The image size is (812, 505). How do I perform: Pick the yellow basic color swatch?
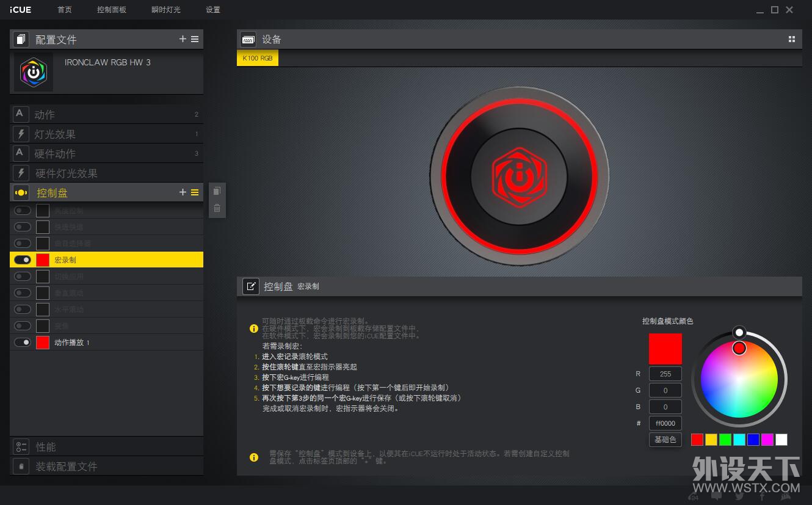(x=711, y=440)
